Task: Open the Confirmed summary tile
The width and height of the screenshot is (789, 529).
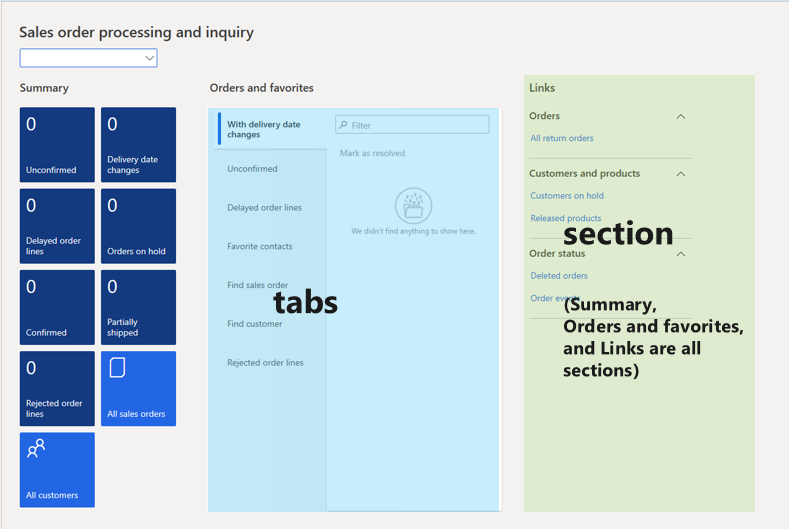Action: tap(57, 308)
